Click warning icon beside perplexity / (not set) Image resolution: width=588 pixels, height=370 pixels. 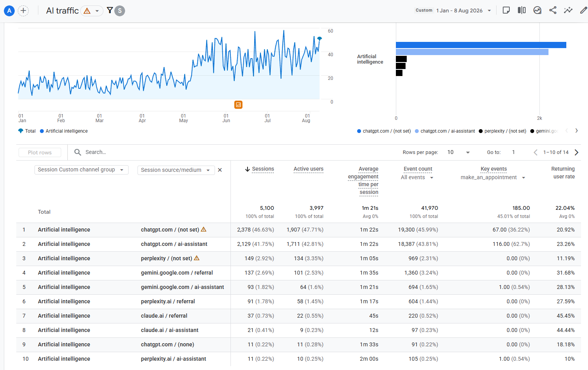pos(197,258)
